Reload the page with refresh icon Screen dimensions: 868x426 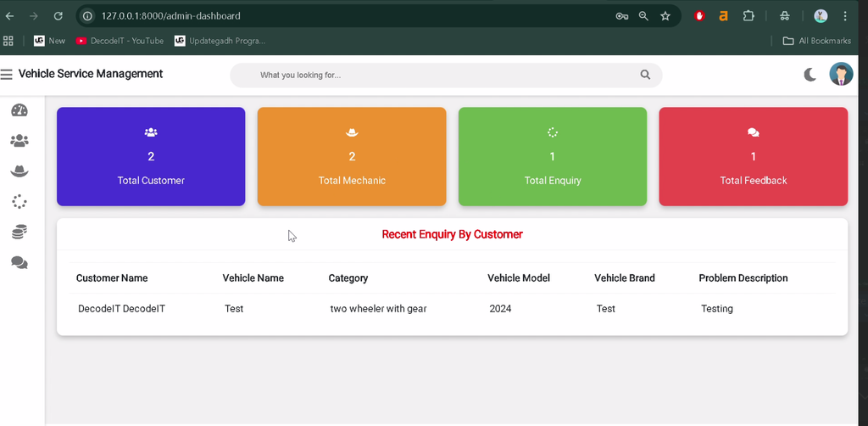[x=58, y=16]
